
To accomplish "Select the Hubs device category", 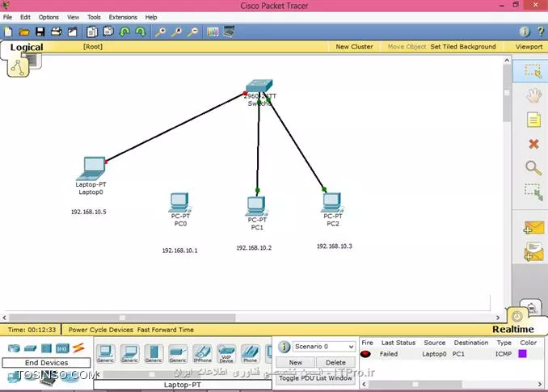I will coord(46,348).
